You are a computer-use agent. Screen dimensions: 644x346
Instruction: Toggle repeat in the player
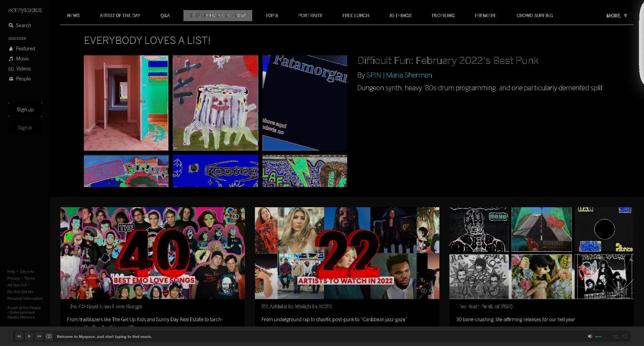pos(625,336)
